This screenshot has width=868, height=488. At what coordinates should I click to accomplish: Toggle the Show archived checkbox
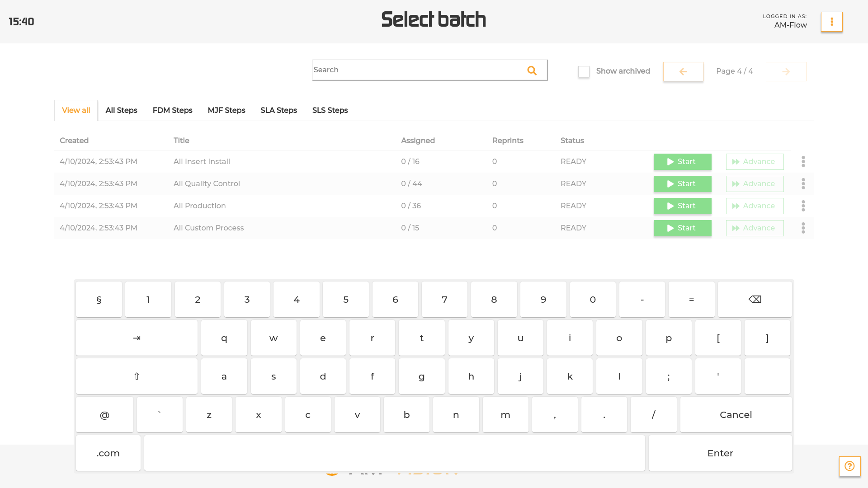pos(584,71)
